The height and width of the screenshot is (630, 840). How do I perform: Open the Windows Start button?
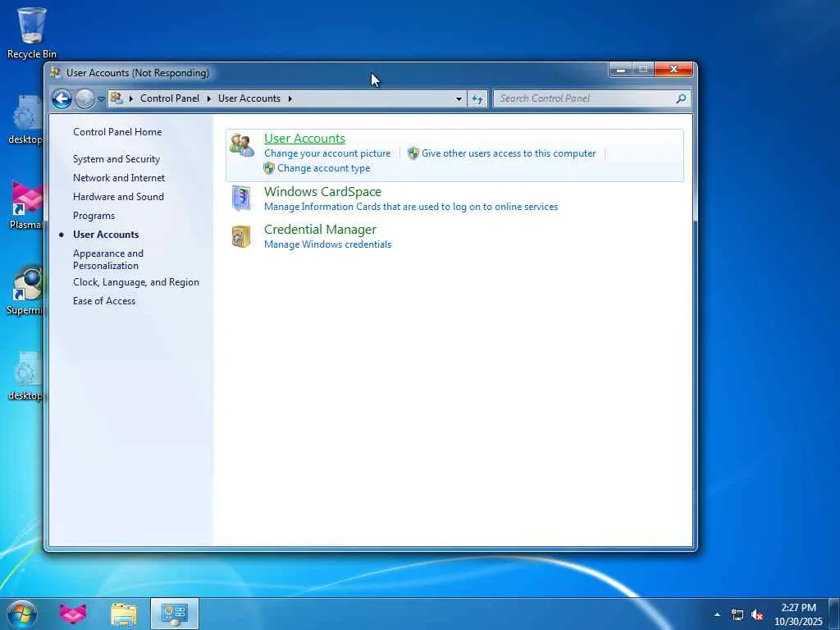(x=22, y=614)
